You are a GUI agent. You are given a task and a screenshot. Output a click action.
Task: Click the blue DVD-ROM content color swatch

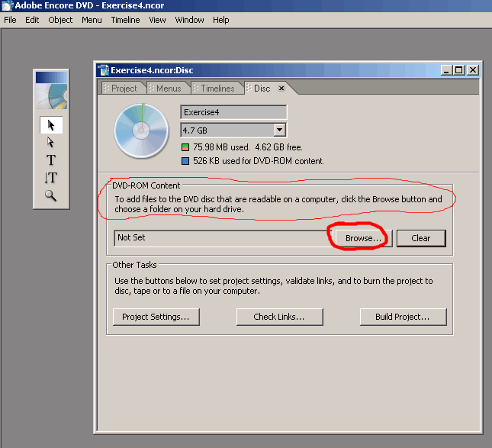[185, 161]
